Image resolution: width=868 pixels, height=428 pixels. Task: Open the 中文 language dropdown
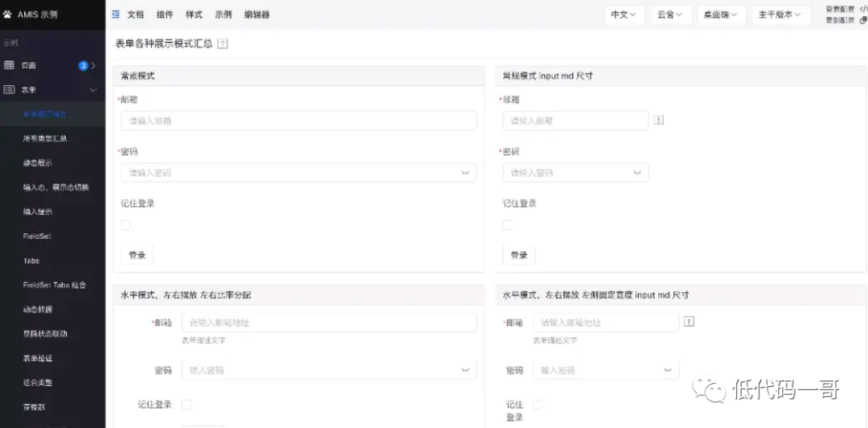pyautogui.click(x=624, y=14)
